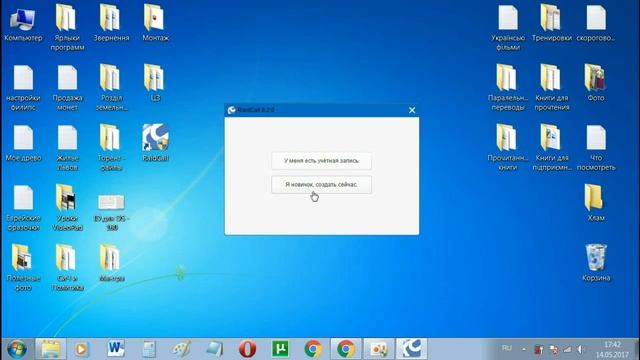Select the Мантры folder
640x360 pixels.
111,263
